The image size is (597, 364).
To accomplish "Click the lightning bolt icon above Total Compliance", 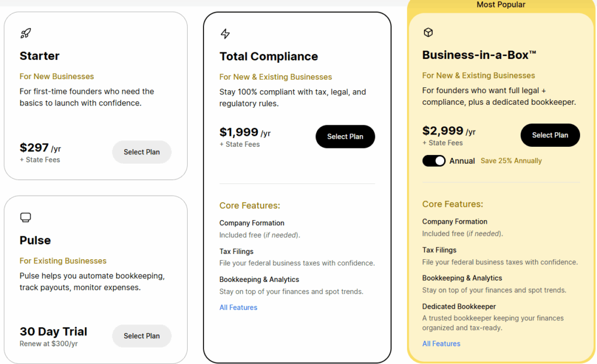I will (x=225, y=34).
